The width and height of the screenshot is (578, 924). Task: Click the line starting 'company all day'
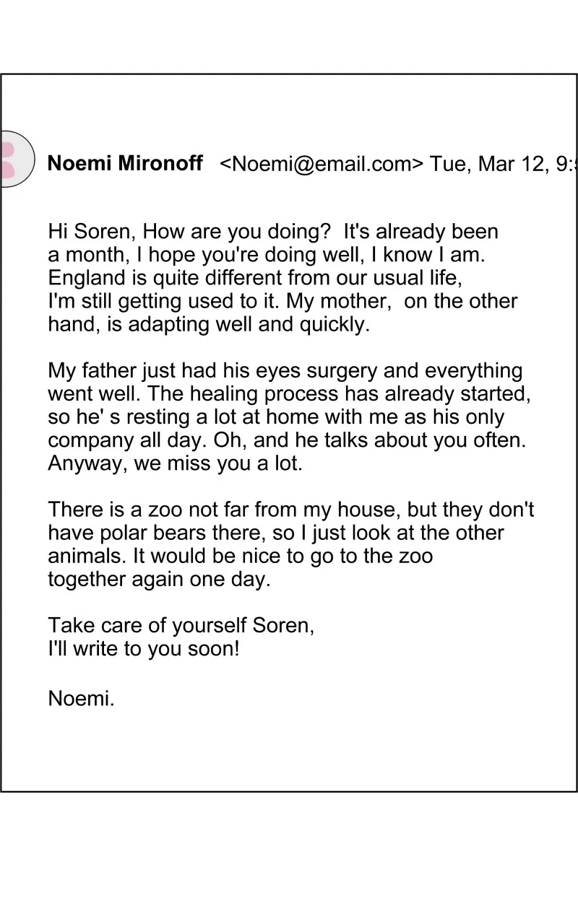pos(287,440)
